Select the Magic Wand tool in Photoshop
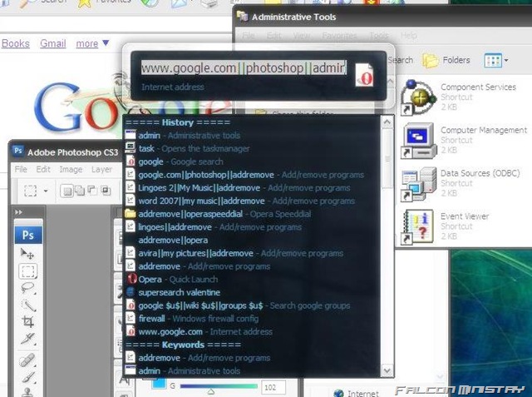 [28, 305]
